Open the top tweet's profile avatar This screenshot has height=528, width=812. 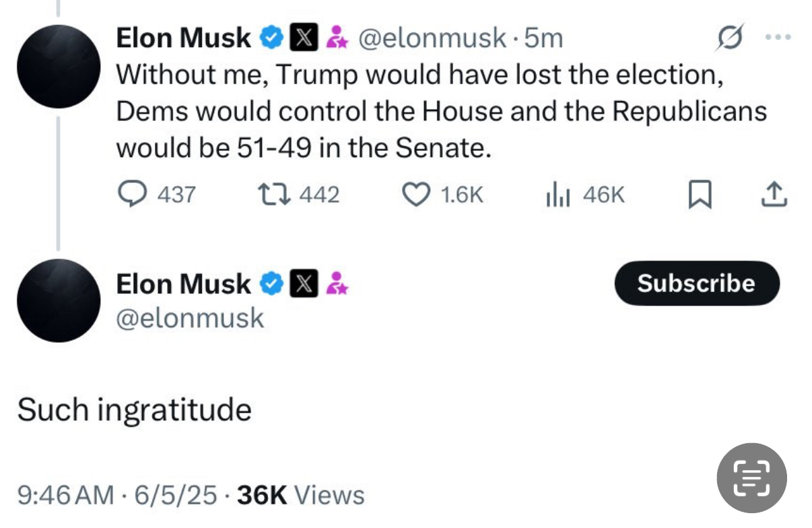coord(59,66)
